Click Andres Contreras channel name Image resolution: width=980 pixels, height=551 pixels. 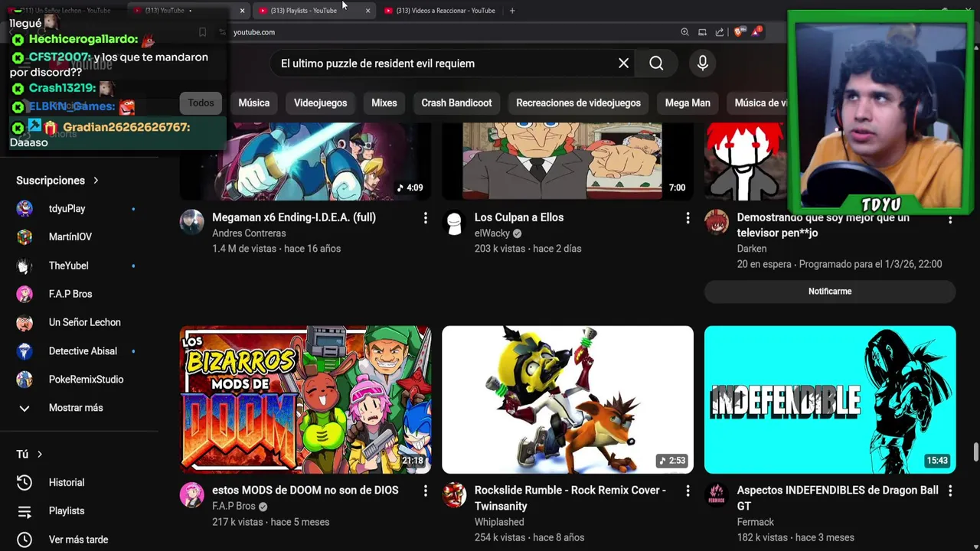tap(249, 233)
